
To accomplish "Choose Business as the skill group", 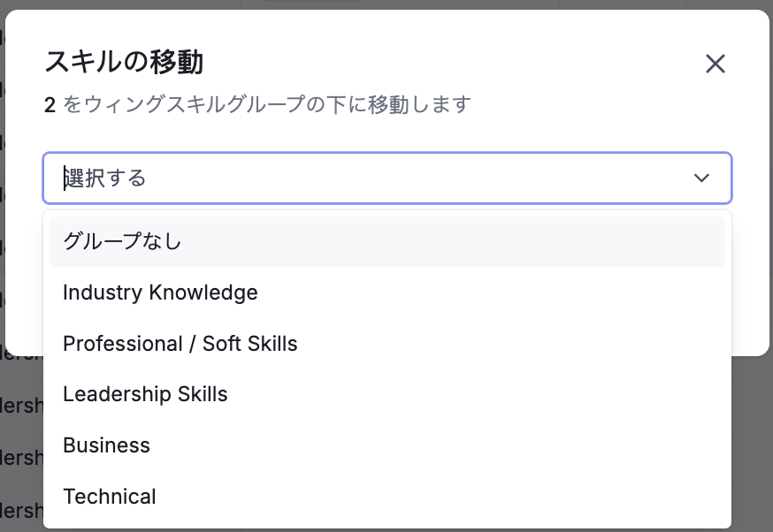I will [106, 445].
